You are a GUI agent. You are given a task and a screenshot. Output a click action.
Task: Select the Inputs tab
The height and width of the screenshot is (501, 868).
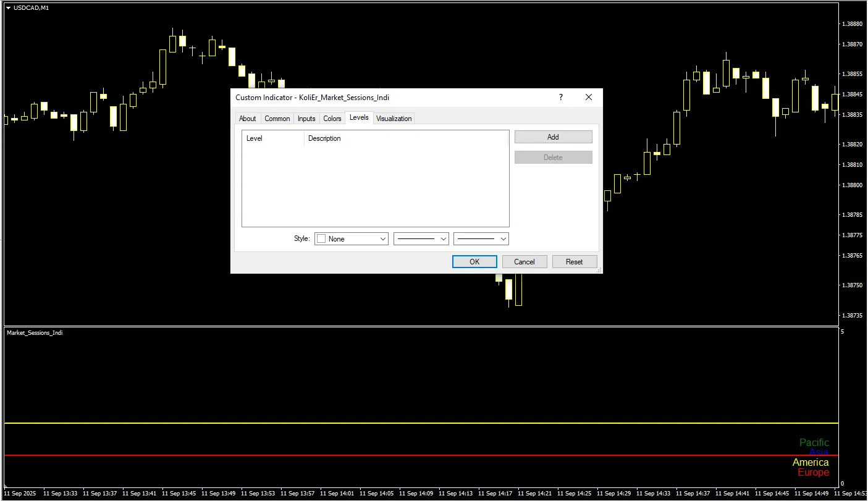306,119
